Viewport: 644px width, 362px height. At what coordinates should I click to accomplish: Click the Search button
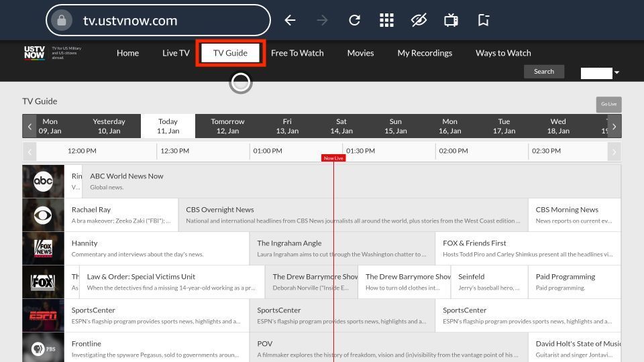point(544,72)
